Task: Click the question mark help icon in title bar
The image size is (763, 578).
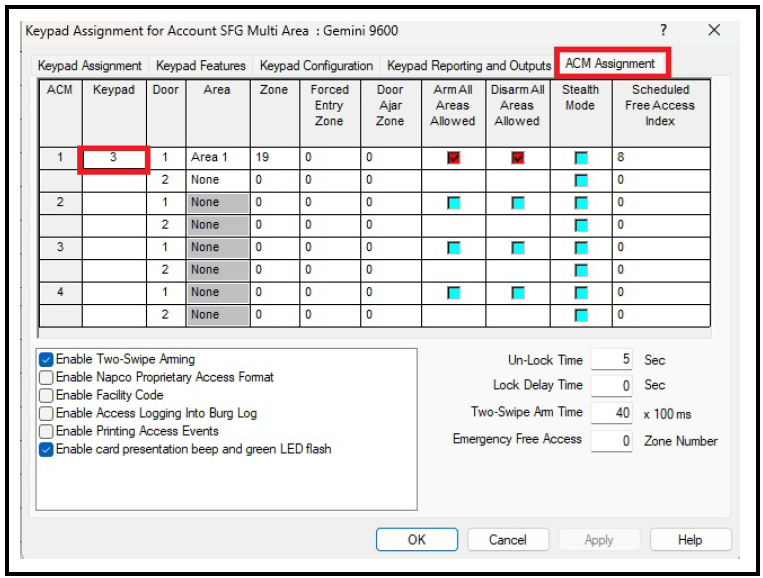Action: pyautogui.click(x=663, y=30)
